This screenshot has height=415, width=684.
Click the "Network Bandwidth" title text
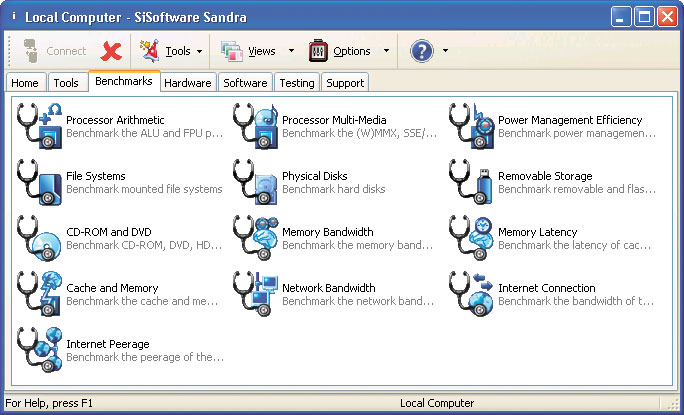coord(328,288)
